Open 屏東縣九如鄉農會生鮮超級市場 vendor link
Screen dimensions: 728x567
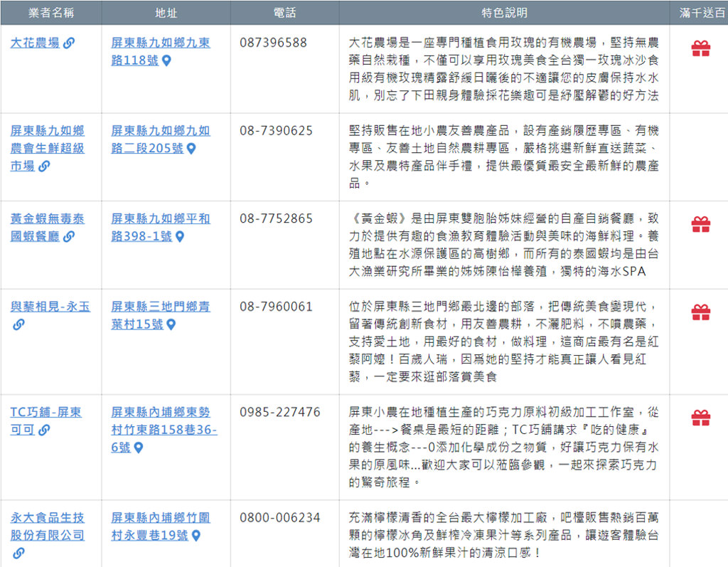pos(47,148)
